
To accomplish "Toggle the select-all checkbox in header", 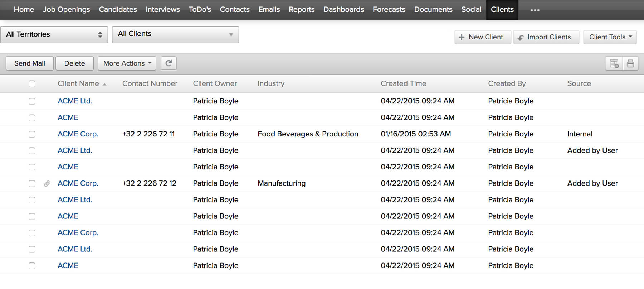I will (x=32, y=84).
